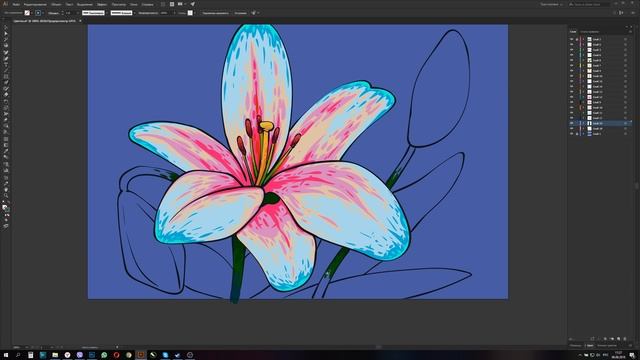Viewport: 640px width, 360px height.
Task: Click the Adobe Stock search field
Action: (x=589, y=4)
